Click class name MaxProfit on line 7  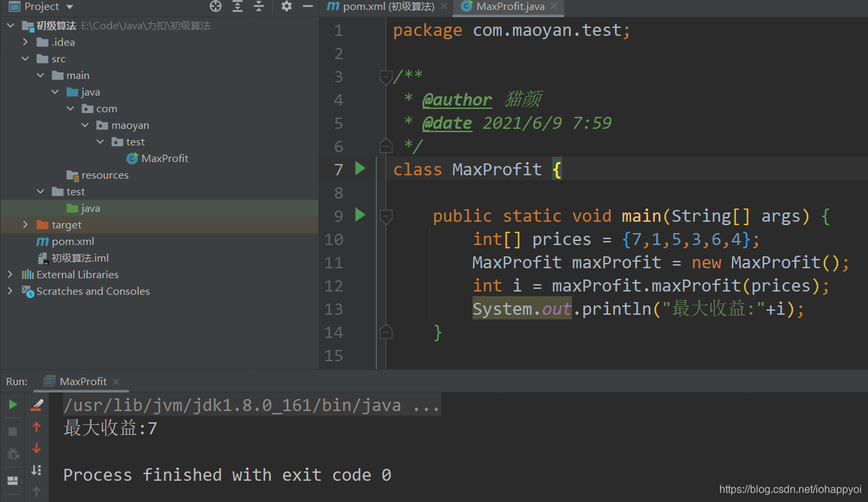pos(497,169)
